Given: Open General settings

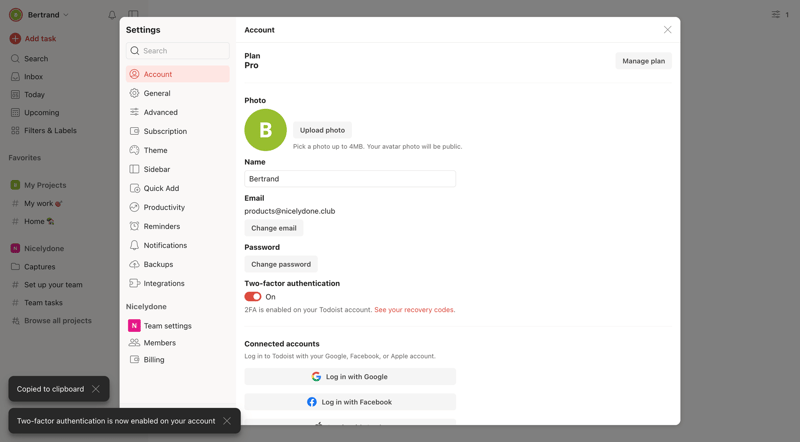Looking at the screenshot, I should pyautogui.click(x=178, y=93).
